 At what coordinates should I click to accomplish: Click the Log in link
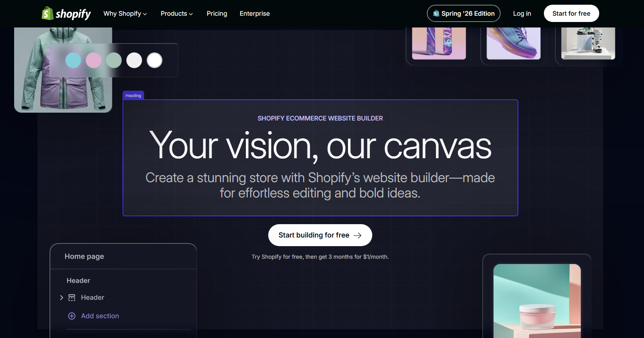(522, 13)
